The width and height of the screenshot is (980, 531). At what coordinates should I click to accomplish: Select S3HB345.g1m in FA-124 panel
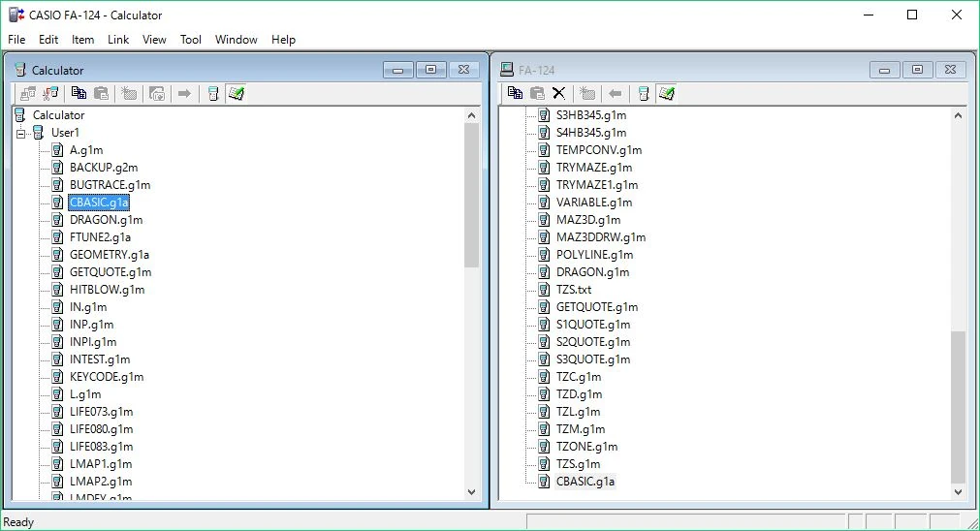[x=591, y=115]
